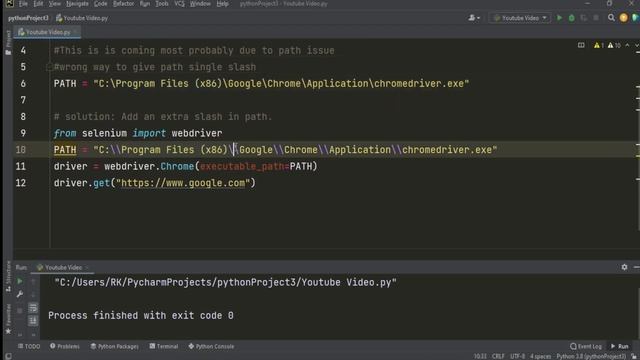Open the Youtube Video run configuration dropdown
The image size is (640, 360).
tap(520, 18)
